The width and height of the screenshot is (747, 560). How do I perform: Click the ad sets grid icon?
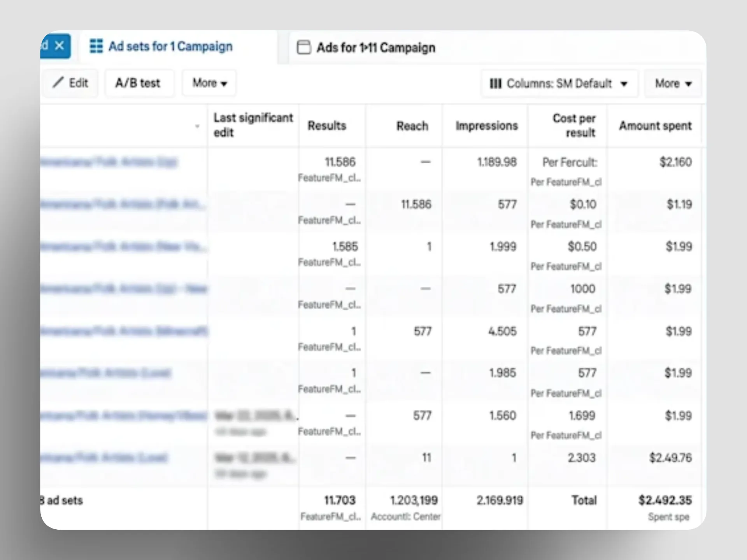(x=96, y=46)
